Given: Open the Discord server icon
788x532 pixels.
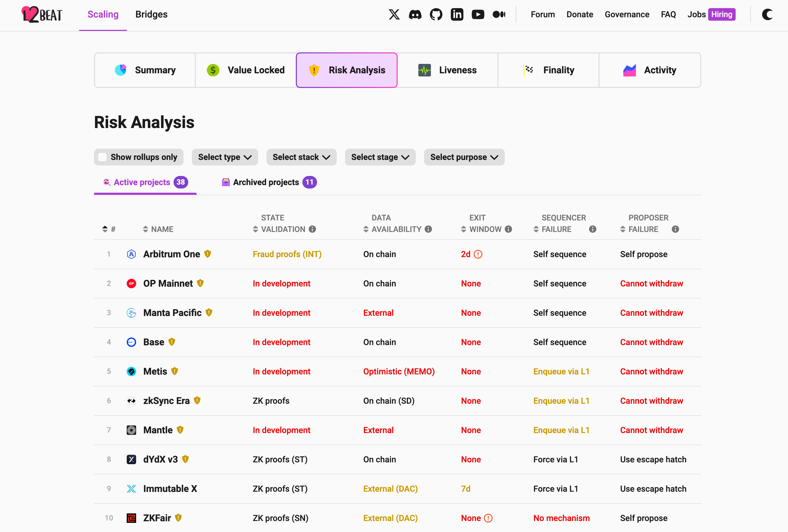Looking at the screenshot, I should coord(415,14).
